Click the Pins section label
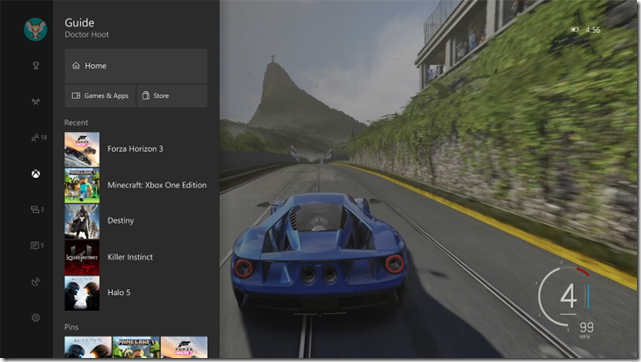641x362 pixels. 71,327
